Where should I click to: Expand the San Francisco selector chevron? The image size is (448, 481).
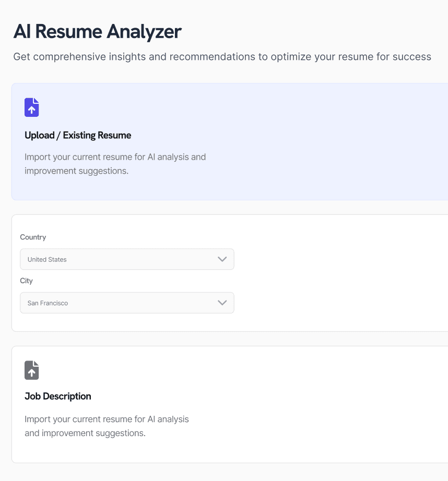[x=222, y=303]
